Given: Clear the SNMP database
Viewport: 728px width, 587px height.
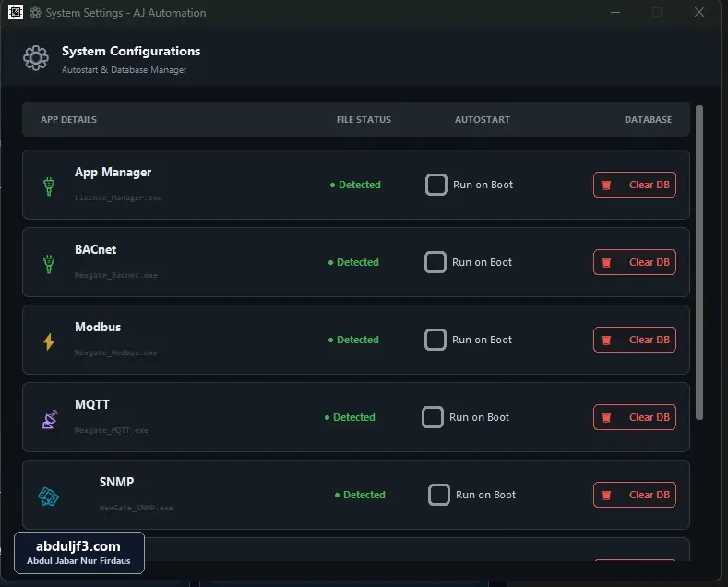Looking at the screenshot, I should 635,495.
